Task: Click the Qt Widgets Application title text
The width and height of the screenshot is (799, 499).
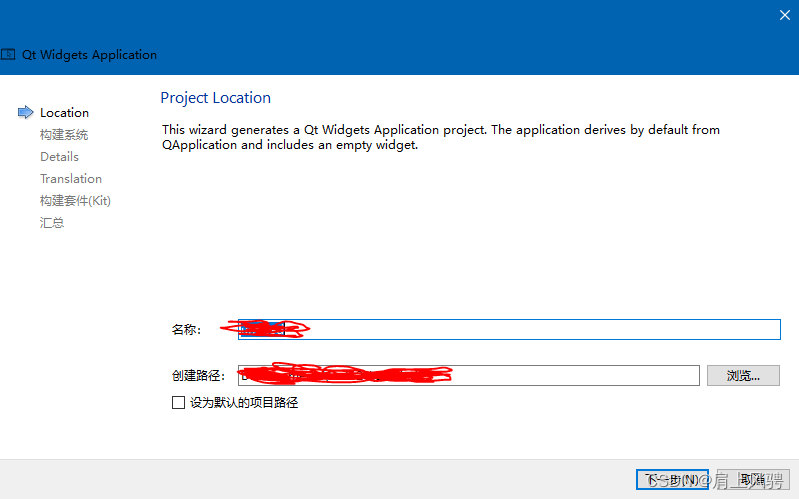Action: (89, 55)
